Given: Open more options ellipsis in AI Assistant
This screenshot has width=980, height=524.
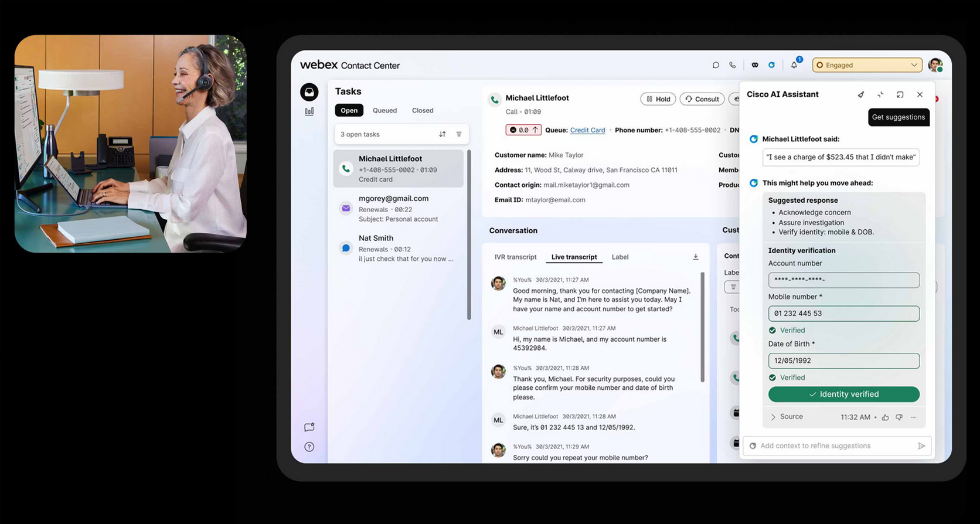Looking at the screenshot, I should click(x=913, y=417).
